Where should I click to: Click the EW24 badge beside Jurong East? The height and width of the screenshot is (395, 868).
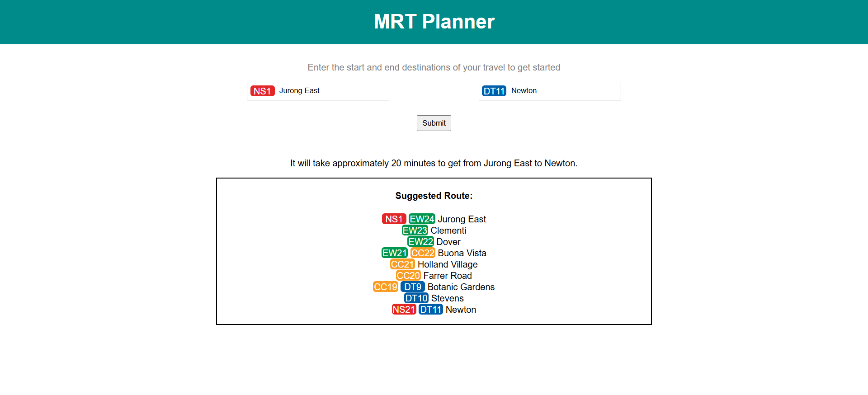[x=422, y=219]
